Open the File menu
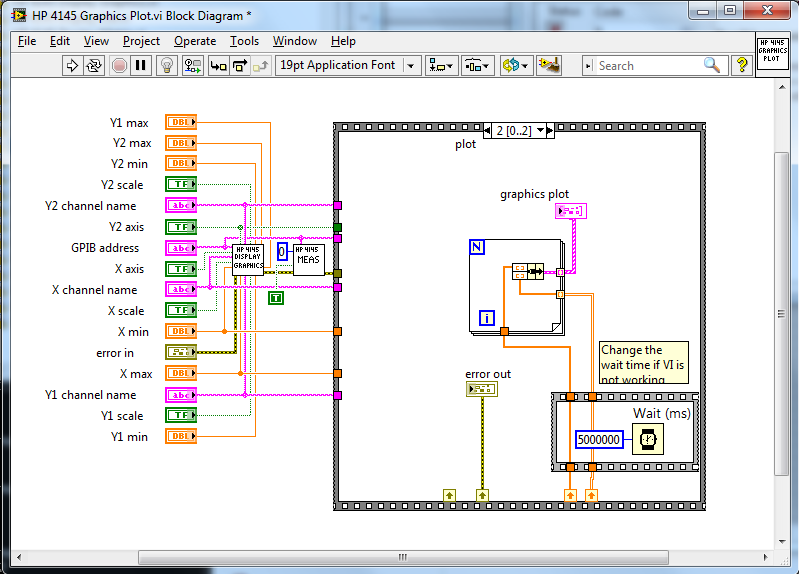This screenshot has height=574, width=799. pyautogui.click(x=27, y=41)
